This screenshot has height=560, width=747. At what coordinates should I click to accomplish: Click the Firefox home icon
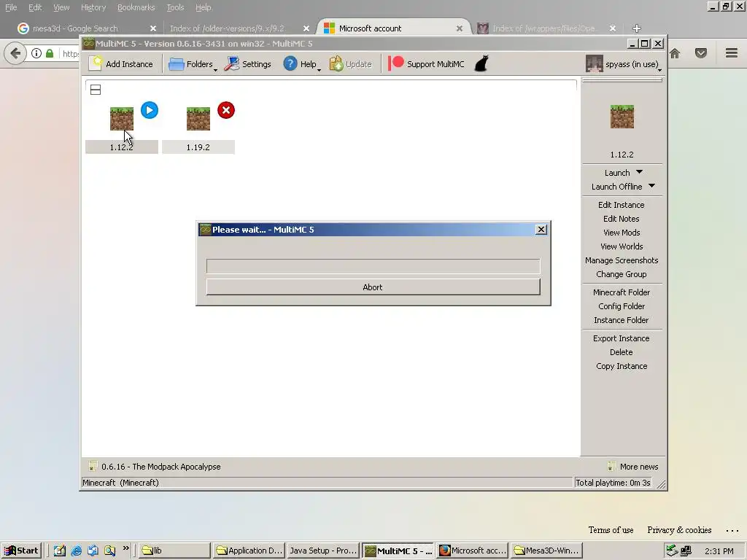click(x=675, y=53)
